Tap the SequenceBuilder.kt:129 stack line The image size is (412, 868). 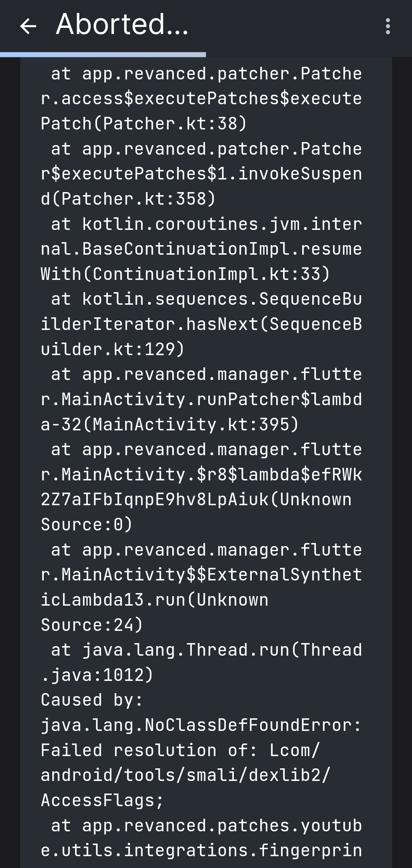(201, 323)
